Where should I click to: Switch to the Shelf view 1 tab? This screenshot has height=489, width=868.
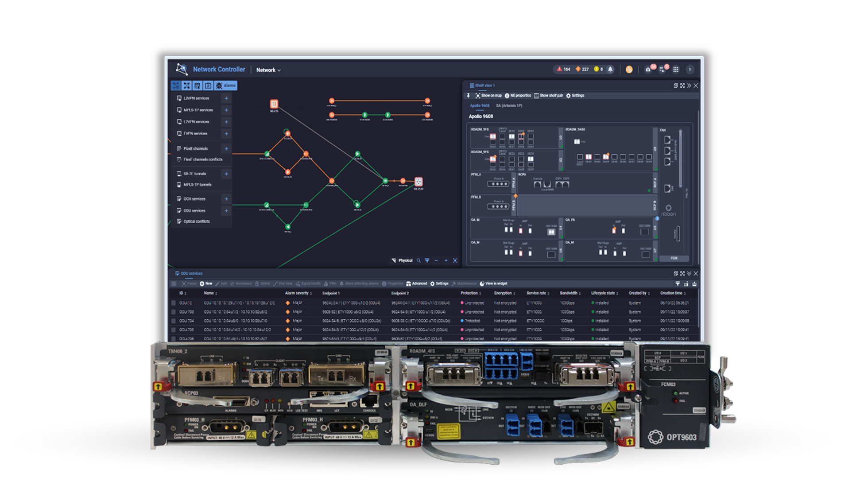[482, 85]
